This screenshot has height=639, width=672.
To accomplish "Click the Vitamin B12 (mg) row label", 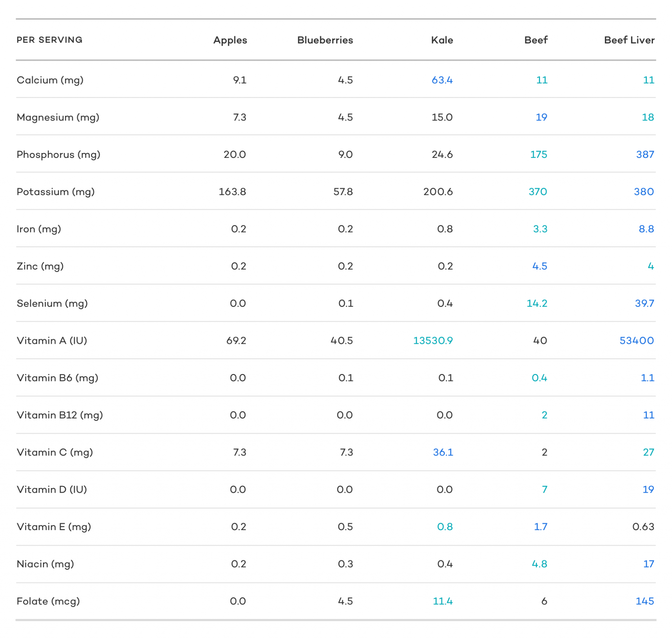I will point(59,415).
